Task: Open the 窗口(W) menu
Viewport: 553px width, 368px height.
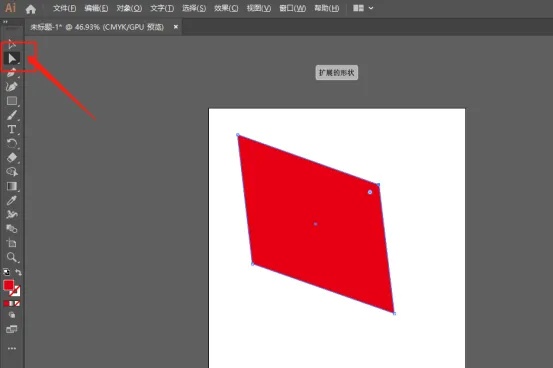Action: (292, 8)
